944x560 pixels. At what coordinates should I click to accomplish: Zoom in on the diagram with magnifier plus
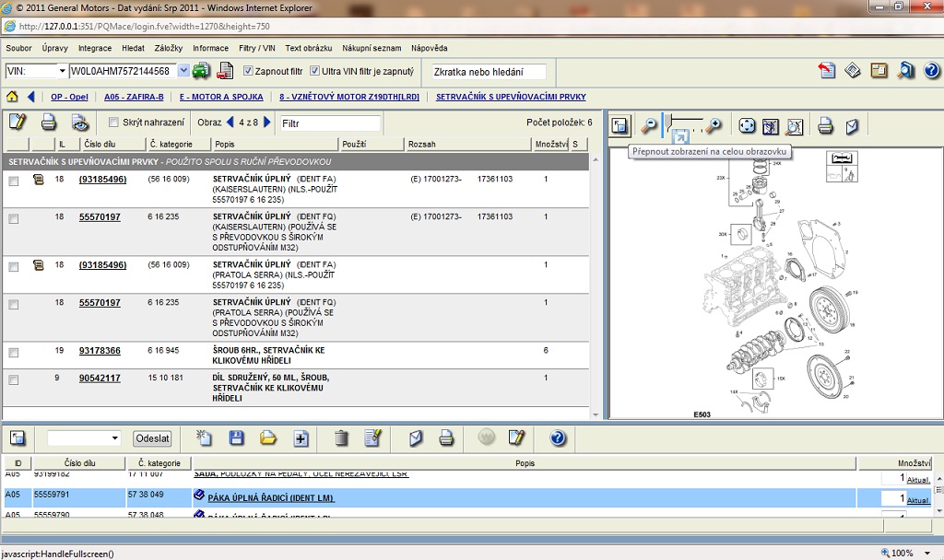[x=714, y=125]
